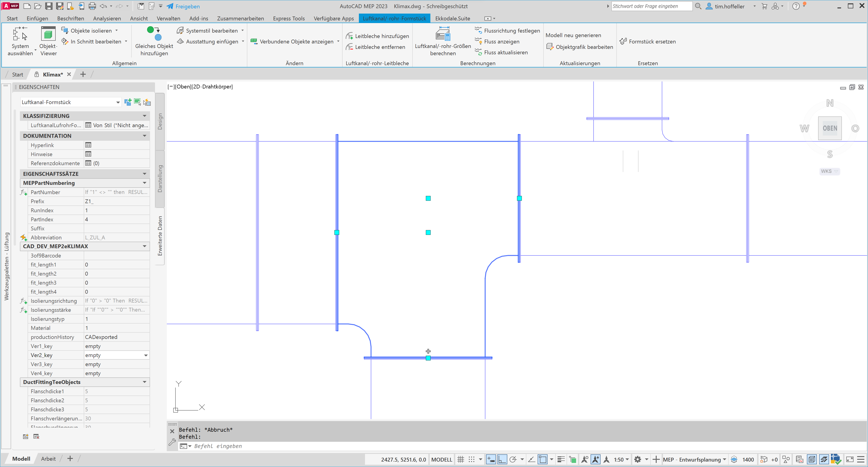This screenshot has height=467, width=868.
Task: Open the Ekkodale.Suite ribbon tab
Action: pos(453,18)
